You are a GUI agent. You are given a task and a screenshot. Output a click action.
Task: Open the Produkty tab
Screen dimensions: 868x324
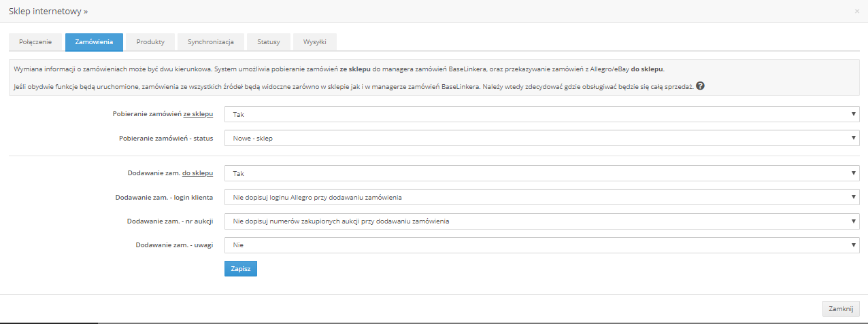point(150,42)
